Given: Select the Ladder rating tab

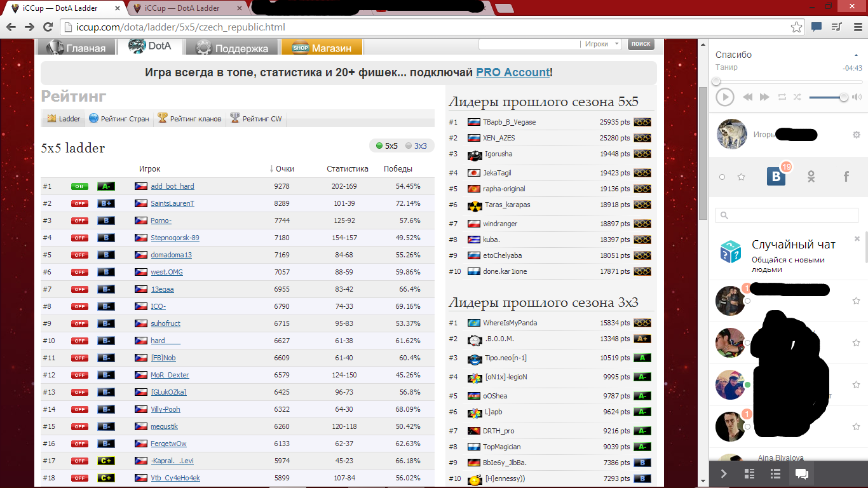Looking at the screenshot, I should coord(64,119).
